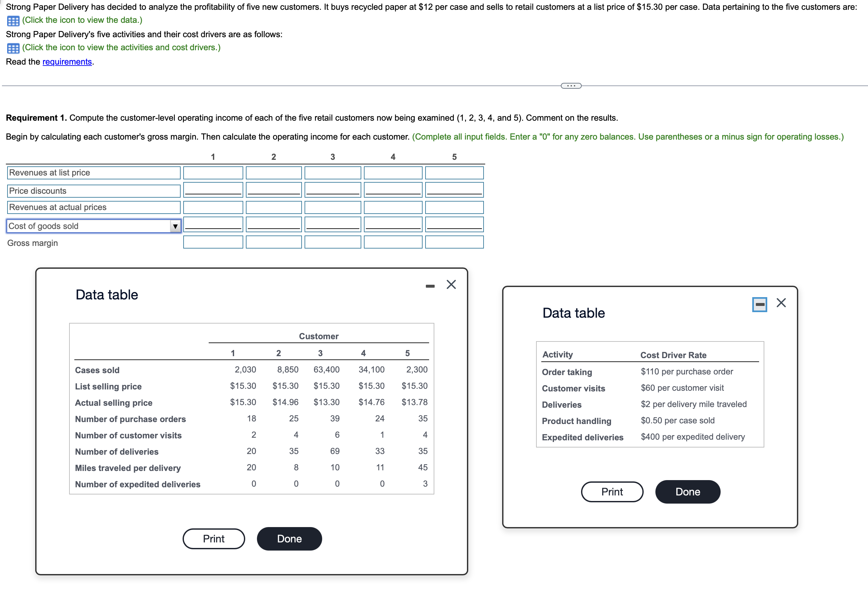The height and width of the screenshot is (591, 868).
Task: Open the requirements link
Action: coord(67,62)
